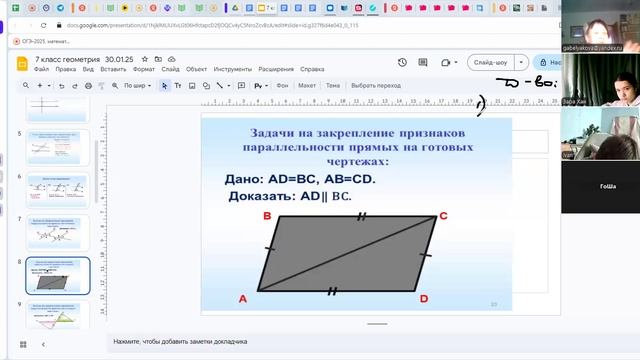This screenshot has width=640, height=360.
Task: Open the Справка menu
Action: (312, 69)
